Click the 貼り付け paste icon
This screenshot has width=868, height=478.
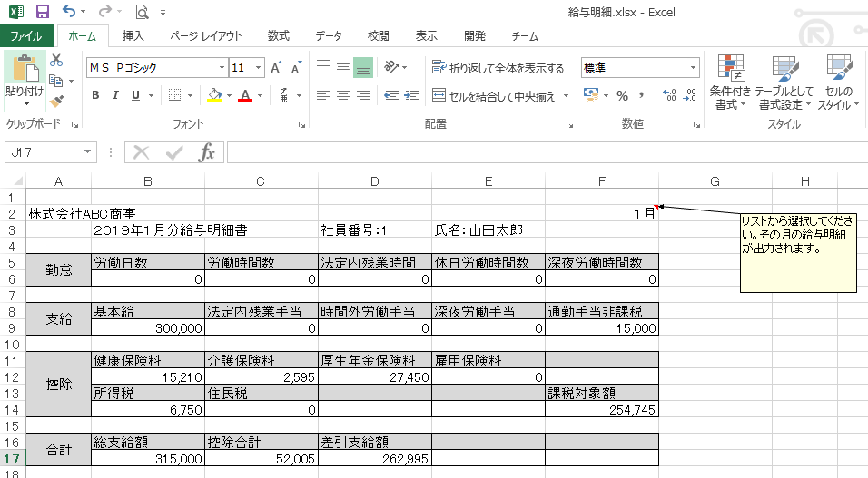25,69
